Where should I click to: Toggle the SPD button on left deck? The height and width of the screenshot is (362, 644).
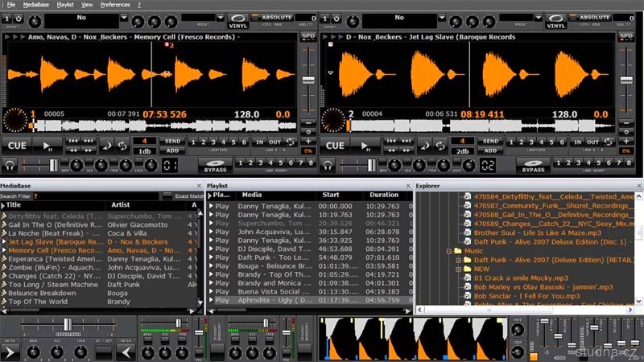coord(308,36)
